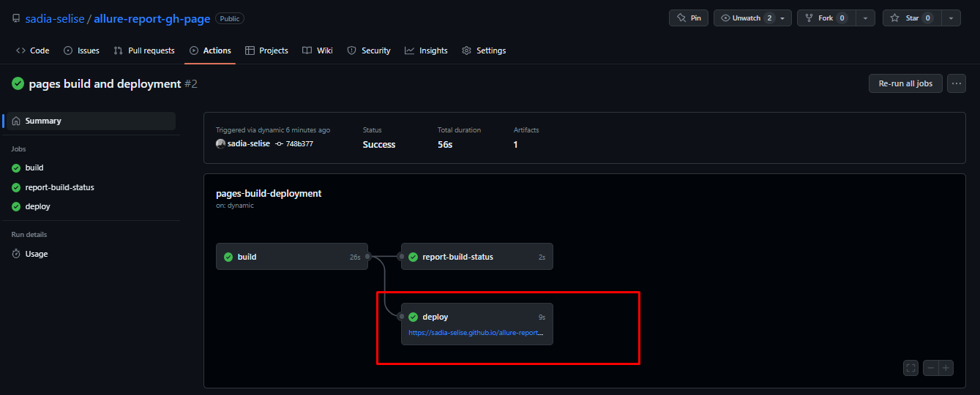980x395 pixels.
Task: Open the deployed github.io page link
Action: (476, 332)
